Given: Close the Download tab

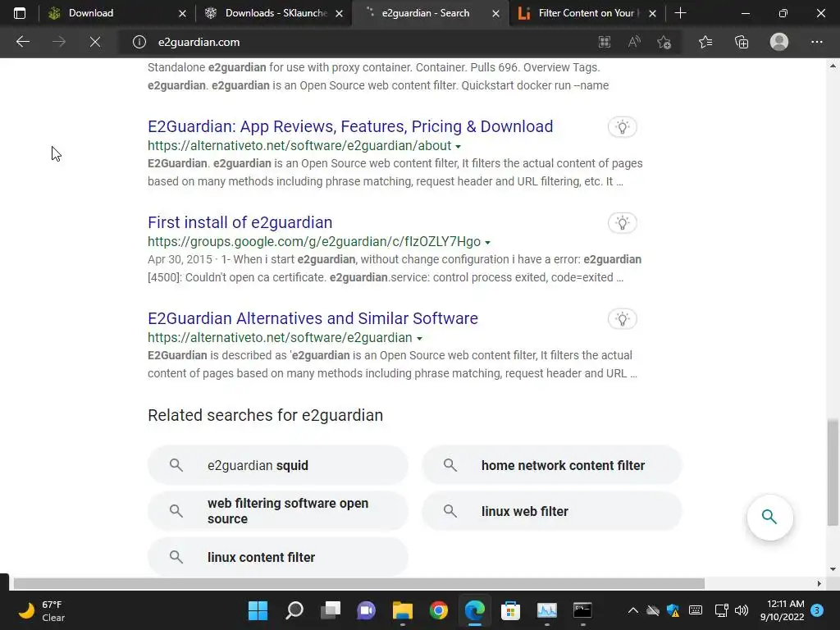Looking at the screenshot, I should [x=182, y=13].
